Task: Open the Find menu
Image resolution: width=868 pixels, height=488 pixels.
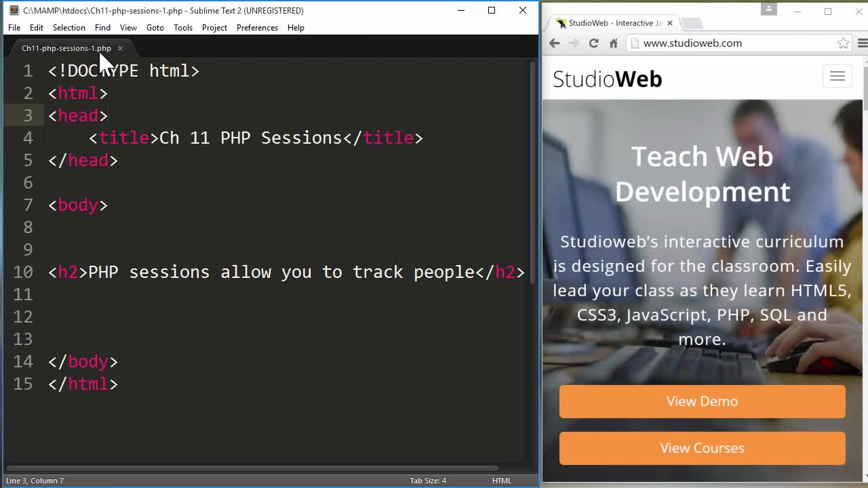Action: click(x=102, y=28)
